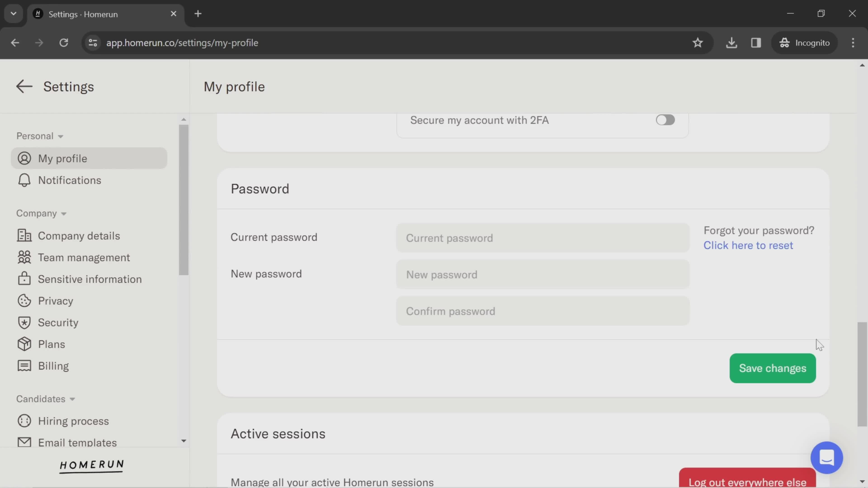Click the Billing icon in sidebar
Screen dimensions: 868x488
click(24, 366)
